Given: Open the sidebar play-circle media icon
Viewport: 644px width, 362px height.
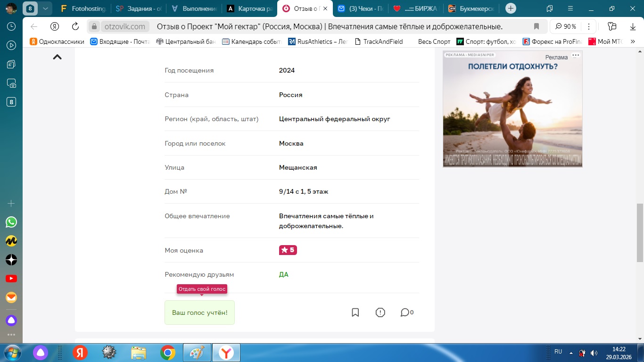Looking at the screenshot, I should pos(11,45).
